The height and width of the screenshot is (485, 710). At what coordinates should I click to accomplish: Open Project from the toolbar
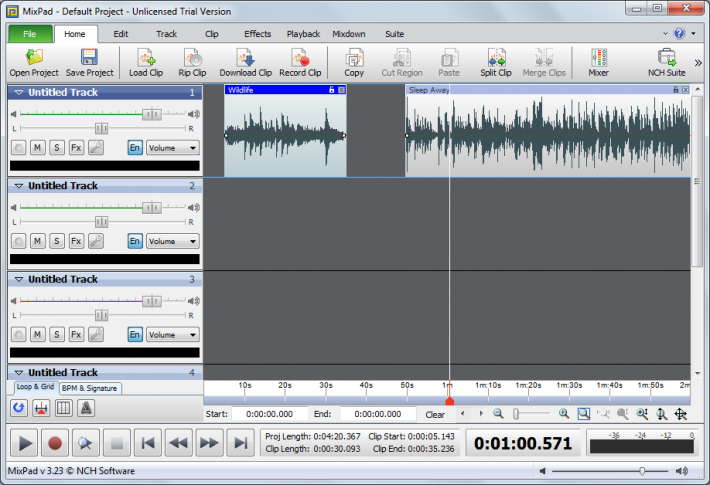(34, 62)
